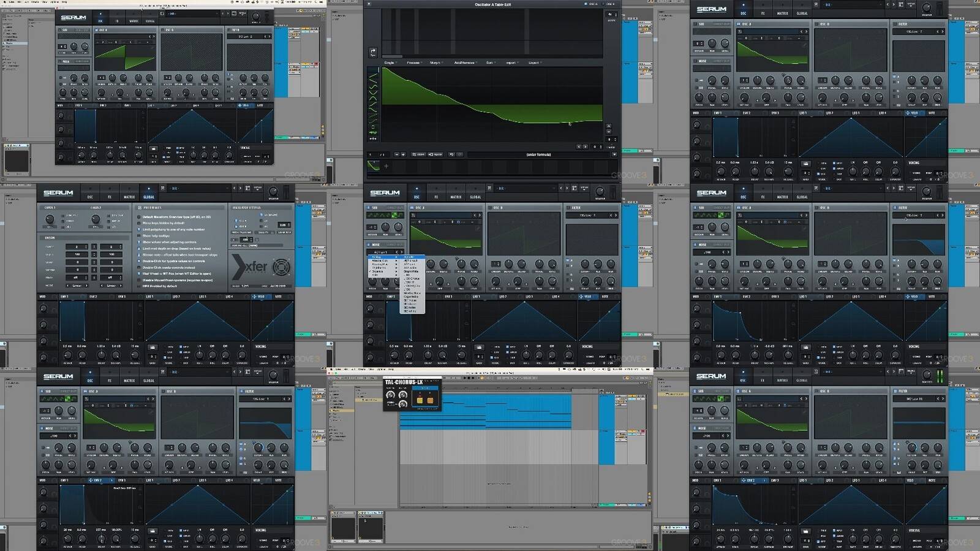Viewport: 980px width, 551px height.
Task: Click the OSC A pencil edit icon in the noise-menu Serum view
Action: tap(478, 229)
